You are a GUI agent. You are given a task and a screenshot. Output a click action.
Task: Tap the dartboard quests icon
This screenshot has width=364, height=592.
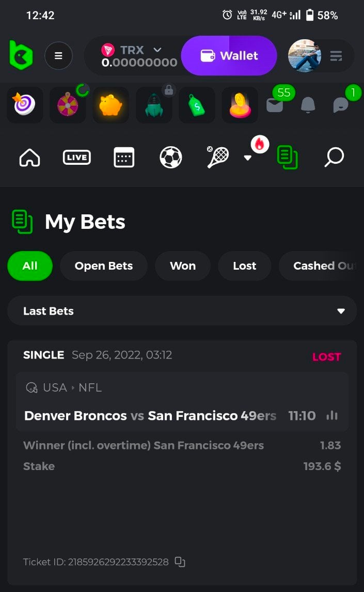pyautogui.click(x=24, y=105)
